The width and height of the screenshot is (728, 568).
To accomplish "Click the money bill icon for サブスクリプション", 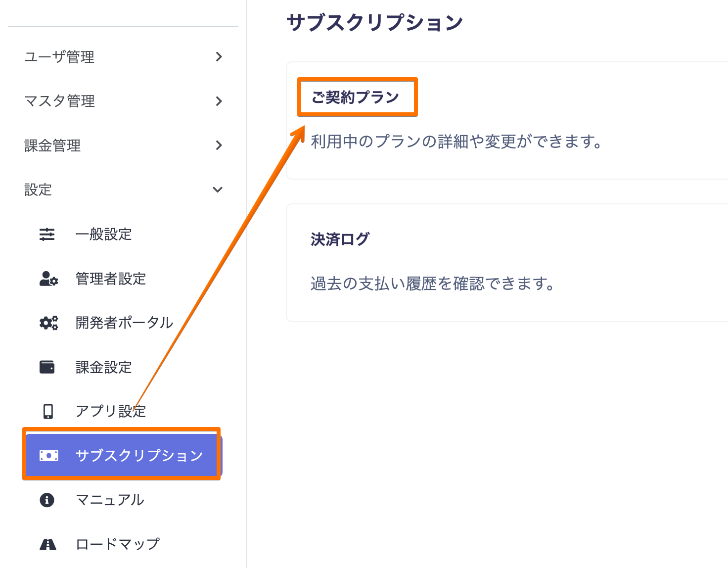I will pyautogui.click(x=48, y=455).
